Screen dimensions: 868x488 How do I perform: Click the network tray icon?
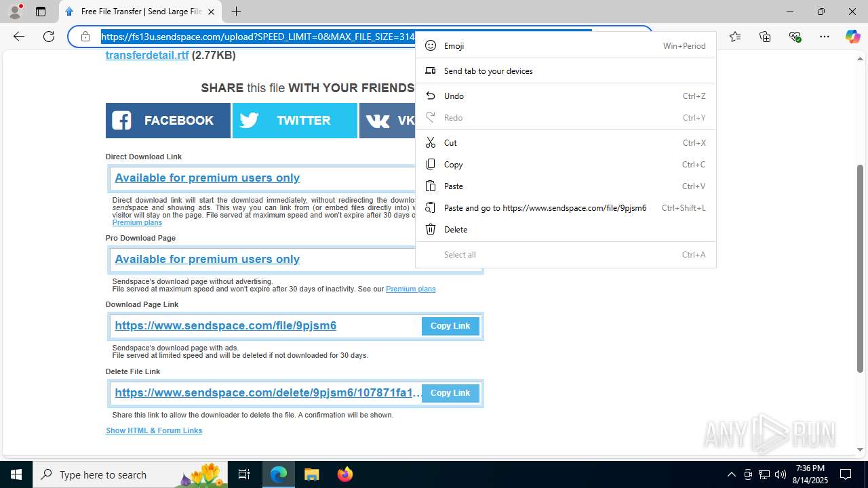(x=764, y=474)
